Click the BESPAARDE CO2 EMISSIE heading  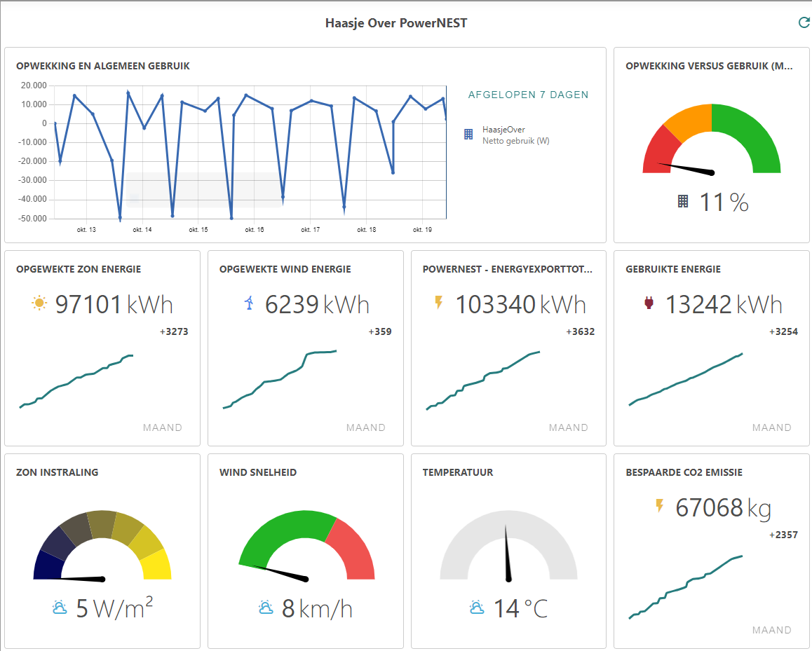tap(684, 472)
